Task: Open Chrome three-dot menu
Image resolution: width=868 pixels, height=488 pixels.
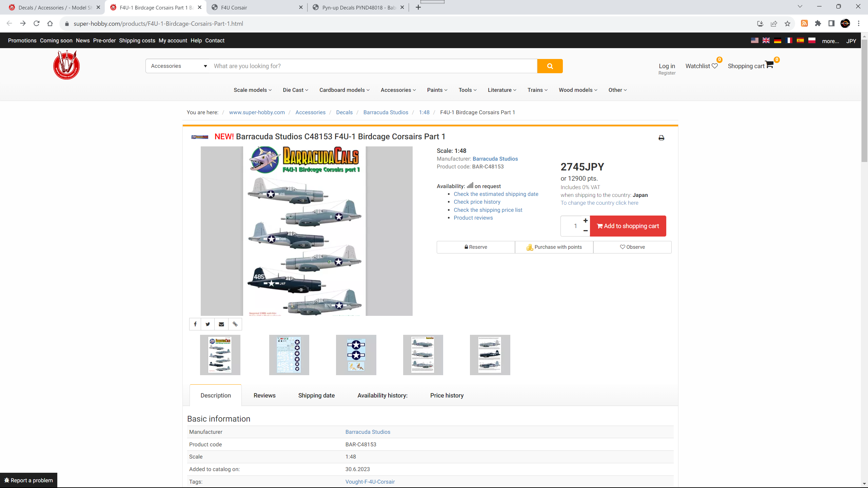Action: (x=859, y=23)
